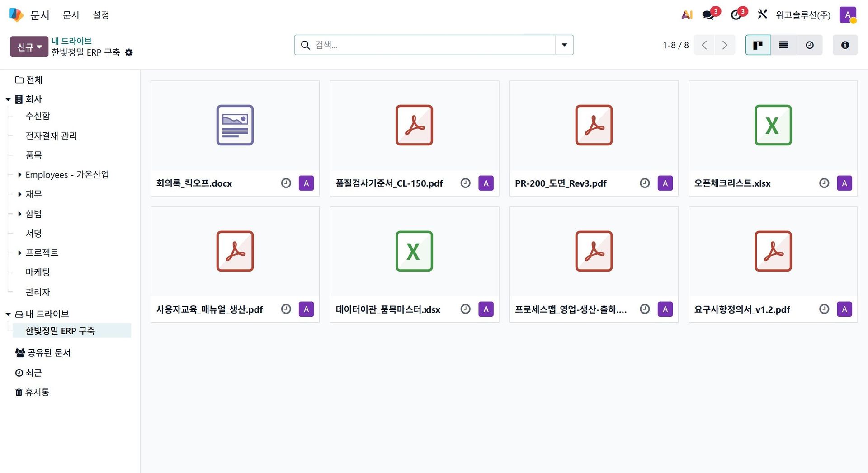Go to previous page of documents
The width and height of the screenshot is (868, 473).
[x=704, y=45]
